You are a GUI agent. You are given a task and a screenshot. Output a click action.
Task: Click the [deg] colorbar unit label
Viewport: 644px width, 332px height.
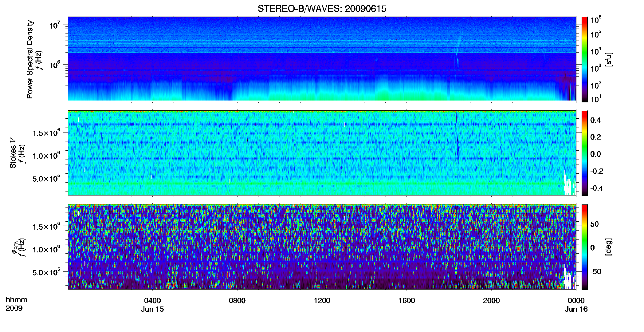tap(609, 247)
